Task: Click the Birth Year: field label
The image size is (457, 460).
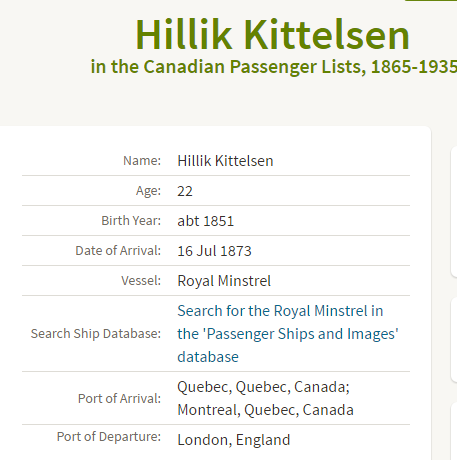Action: pyautogui.click(x=131, y=221)
